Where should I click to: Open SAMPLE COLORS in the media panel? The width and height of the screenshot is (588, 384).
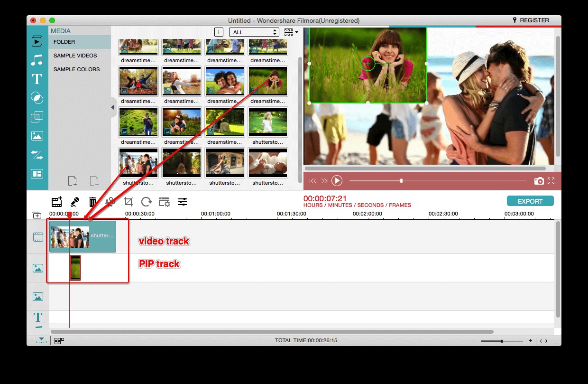tap(77, 69)
